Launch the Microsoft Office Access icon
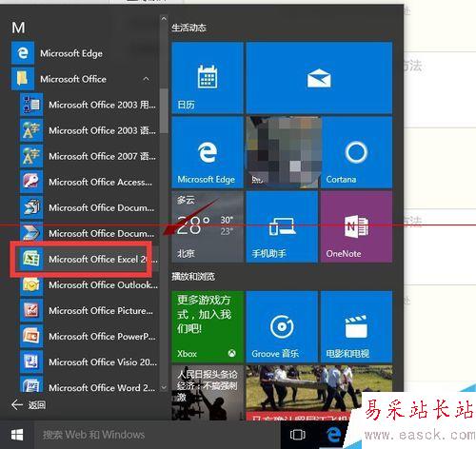This screenshot has width=476, height=449. [31, 182]
